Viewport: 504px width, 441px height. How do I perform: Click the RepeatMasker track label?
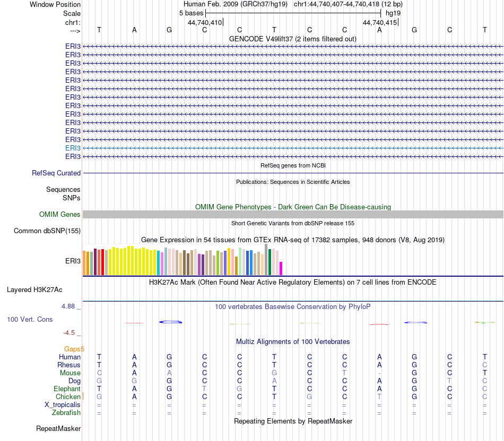click(58, 428)
